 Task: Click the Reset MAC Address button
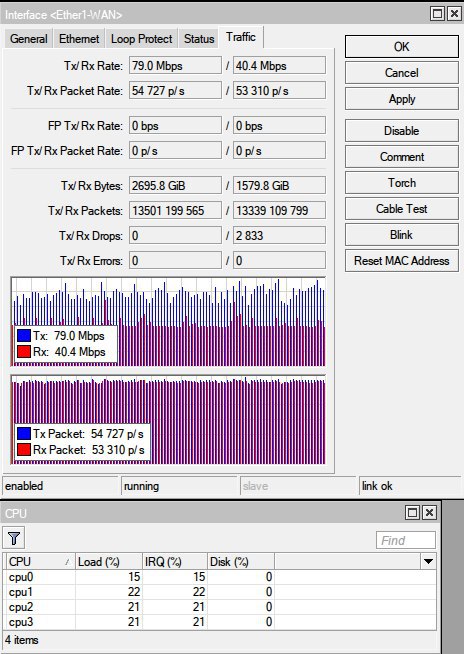click(401, 261)
